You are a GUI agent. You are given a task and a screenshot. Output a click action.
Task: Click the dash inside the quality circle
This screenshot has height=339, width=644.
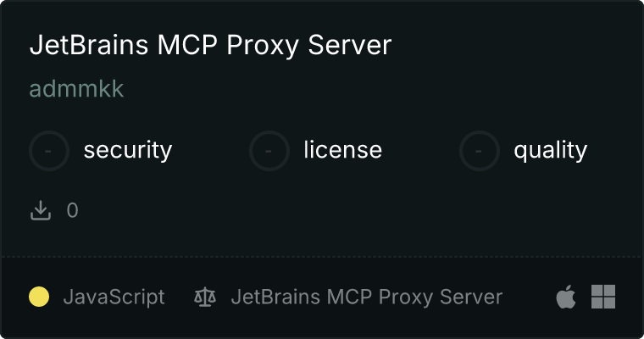479,151
